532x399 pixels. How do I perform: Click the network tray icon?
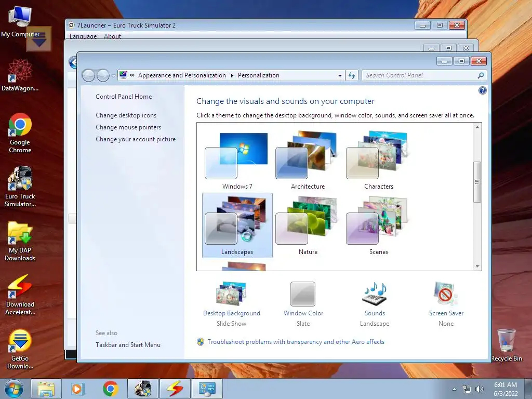(x=467, y=389)
